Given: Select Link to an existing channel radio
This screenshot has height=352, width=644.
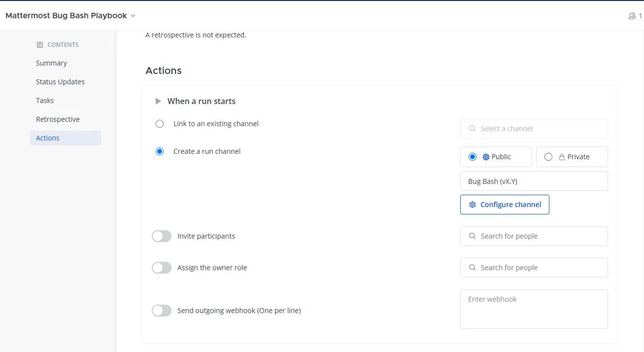Looking at the screenshot, I should click(x=160, y=124).
